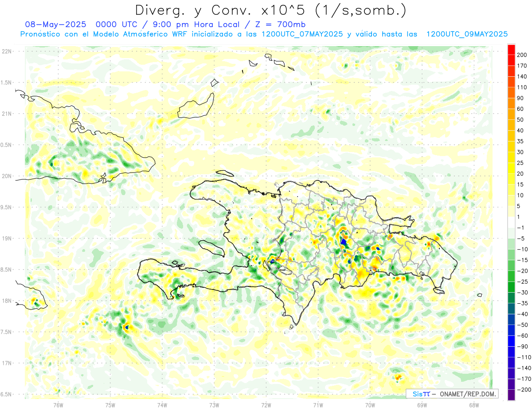The width and height of the screenshot is (532, 411).
Task: Click the '76W' longitude label
Action: [58, 405]
